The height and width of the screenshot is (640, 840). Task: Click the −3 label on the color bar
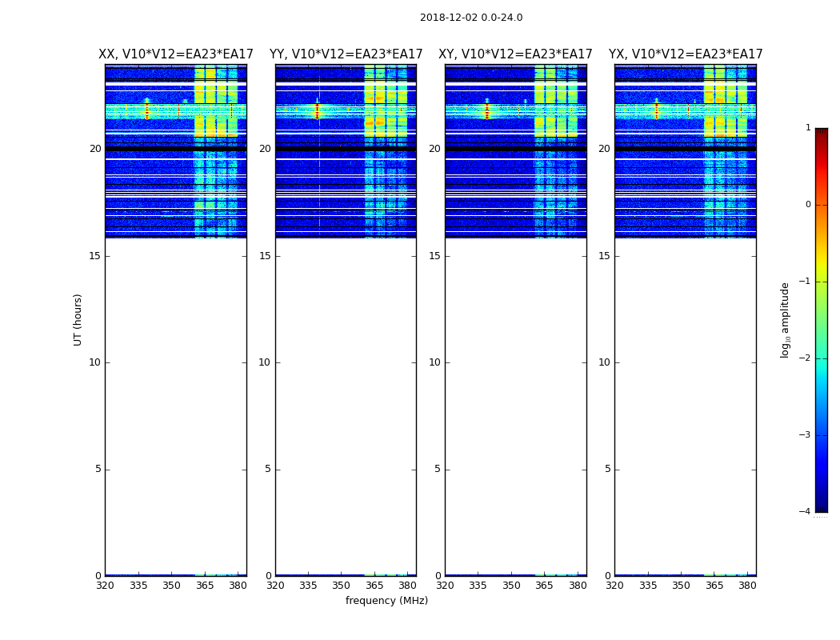coord(806,435)
